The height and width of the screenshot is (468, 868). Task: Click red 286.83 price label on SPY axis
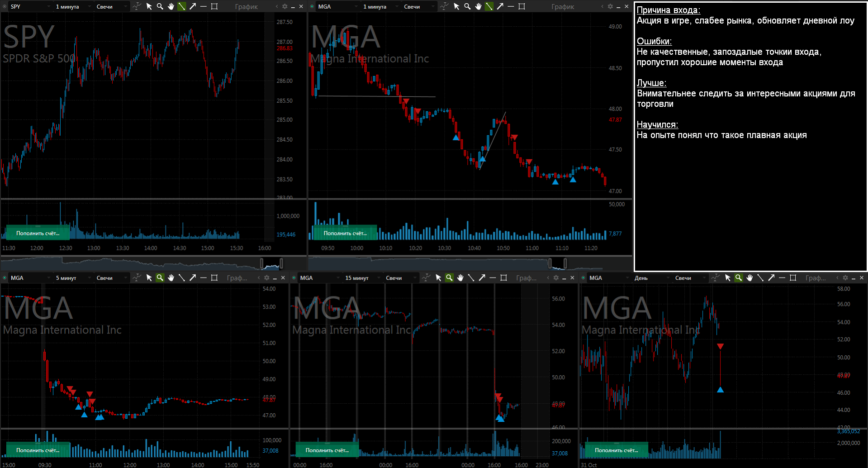(285, 48)
